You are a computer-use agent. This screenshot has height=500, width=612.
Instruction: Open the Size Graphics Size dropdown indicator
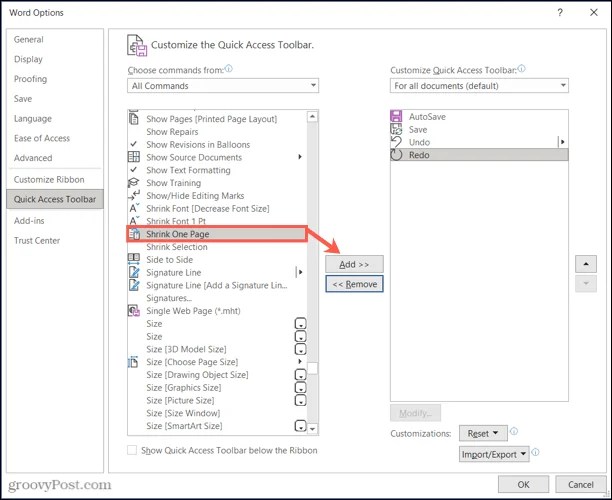coord(300,387)
